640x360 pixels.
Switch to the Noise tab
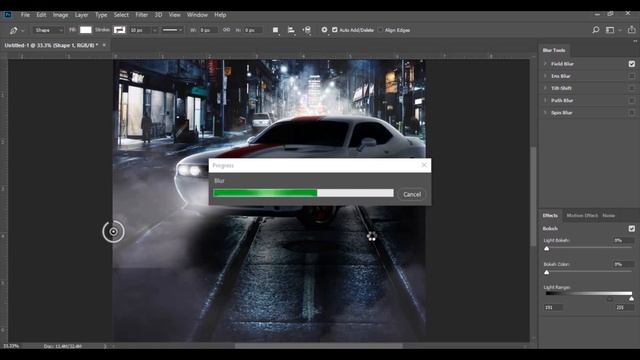609,216
